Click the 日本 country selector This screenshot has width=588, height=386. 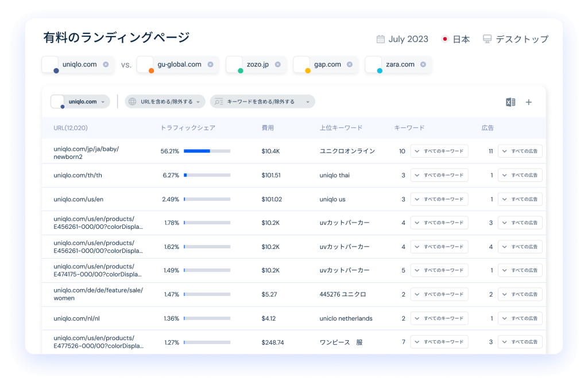[x=456, y=39]
